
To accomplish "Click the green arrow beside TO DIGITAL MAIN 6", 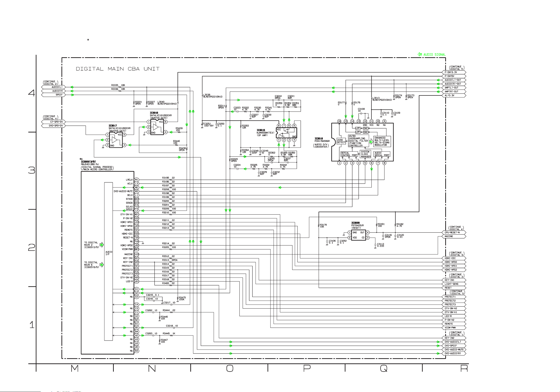I will [101, 265].
